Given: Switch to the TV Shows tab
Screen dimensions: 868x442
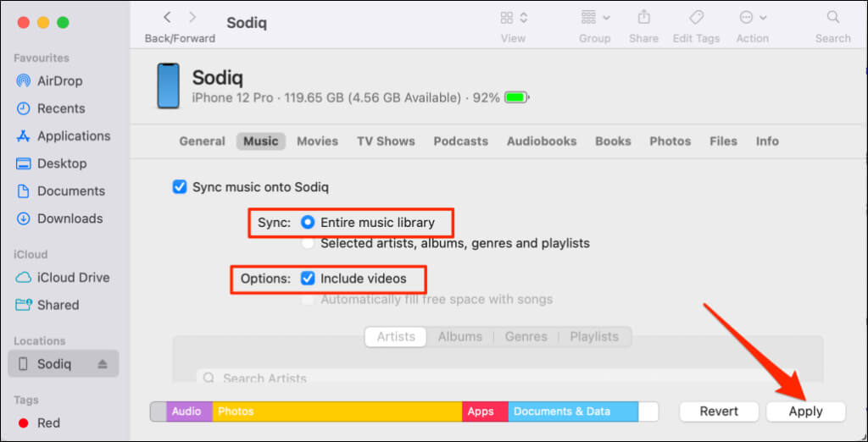Looking at the screenshot, I should [386, 141].
